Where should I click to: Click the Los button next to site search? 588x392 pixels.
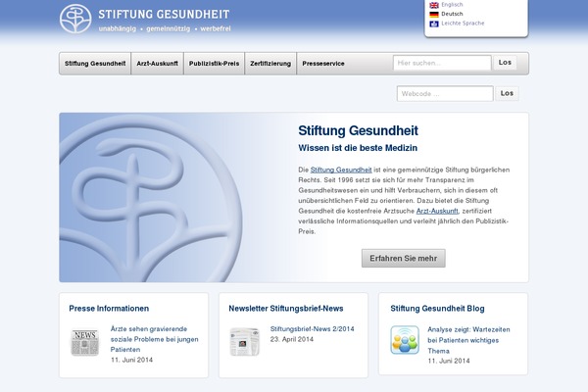[505, 63]
